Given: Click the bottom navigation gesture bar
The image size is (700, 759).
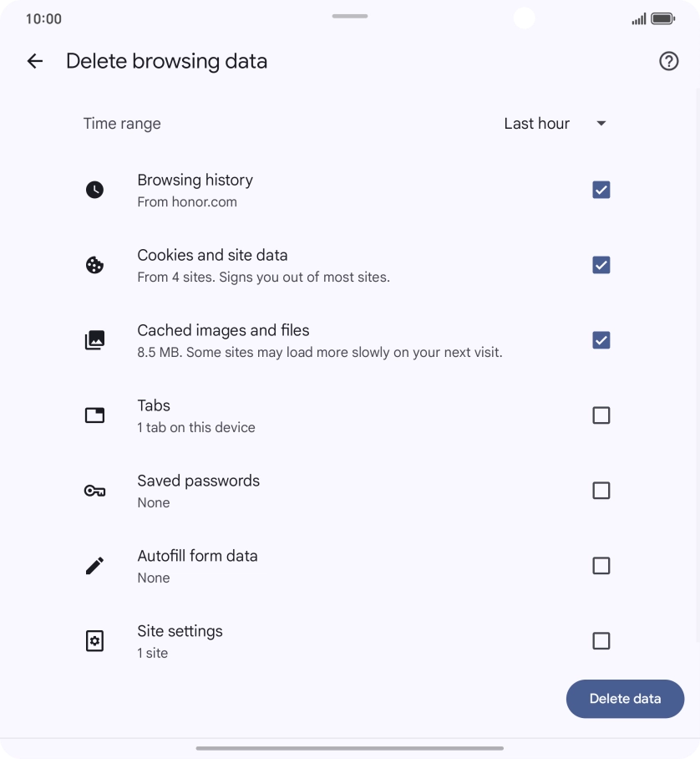Looking at the screenshot, I should coord(350,748).
